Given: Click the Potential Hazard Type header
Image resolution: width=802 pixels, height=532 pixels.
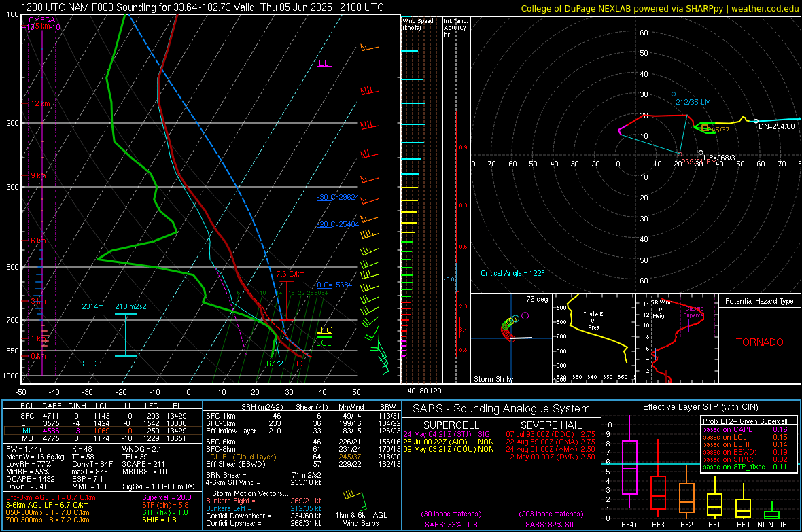Looking at the screenshot, I should coord(759,301).
